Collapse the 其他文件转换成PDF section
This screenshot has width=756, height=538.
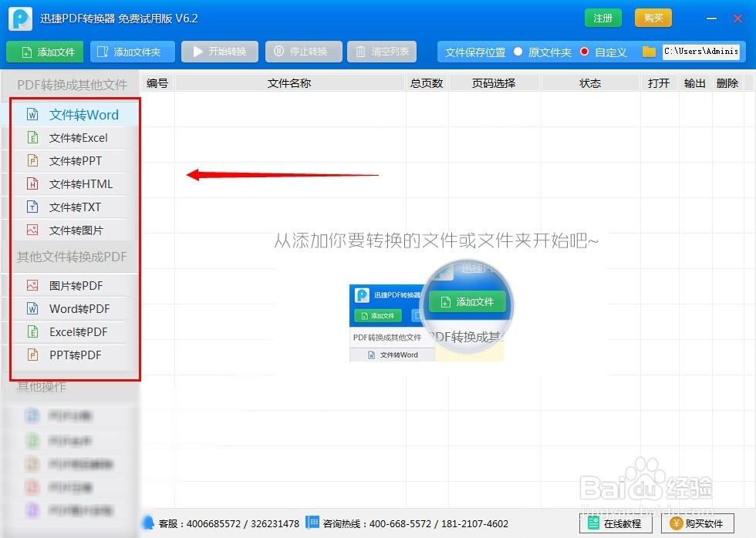(69, 257)
